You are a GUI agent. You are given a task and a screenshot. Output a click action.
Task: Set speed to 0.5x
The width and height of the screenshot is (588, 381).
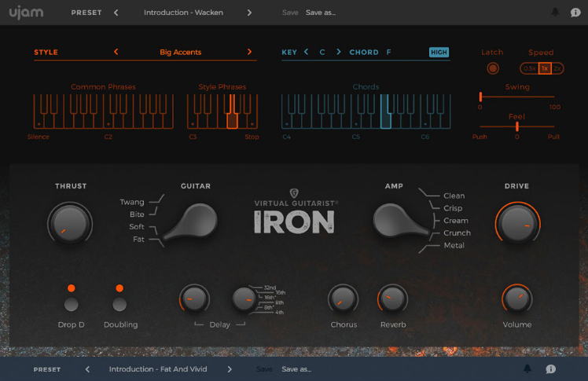530,68
